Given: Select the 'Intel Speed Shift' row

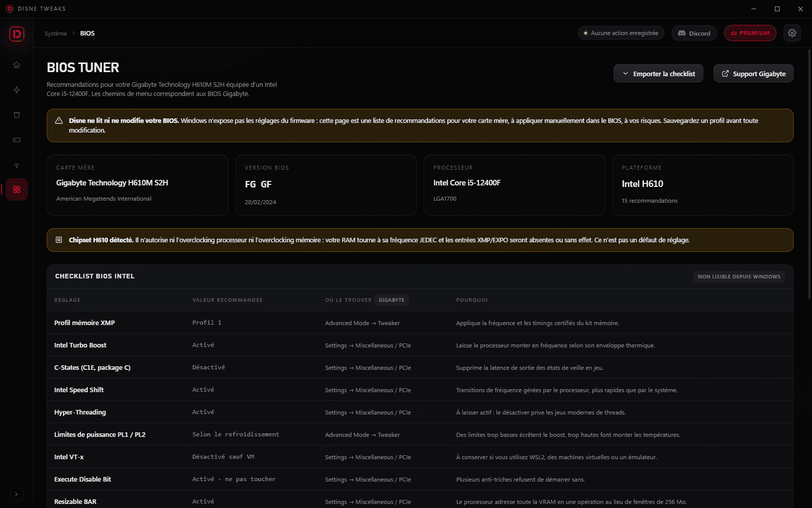Looking at the screenshot, I should (x=420, y=390).
